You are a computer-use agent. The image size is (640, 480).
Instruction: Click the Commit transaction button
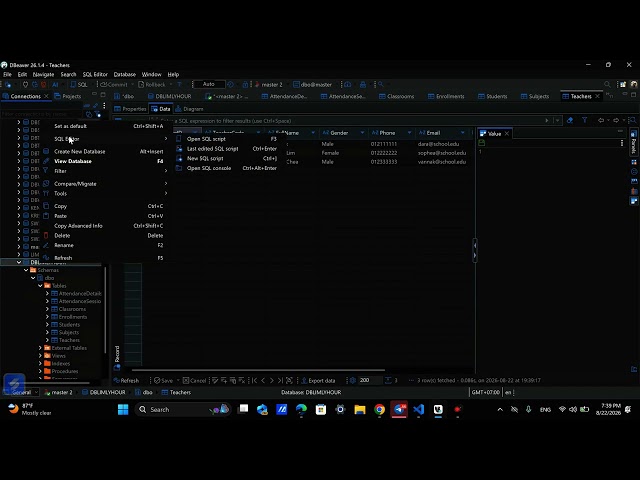click(114, 84)
